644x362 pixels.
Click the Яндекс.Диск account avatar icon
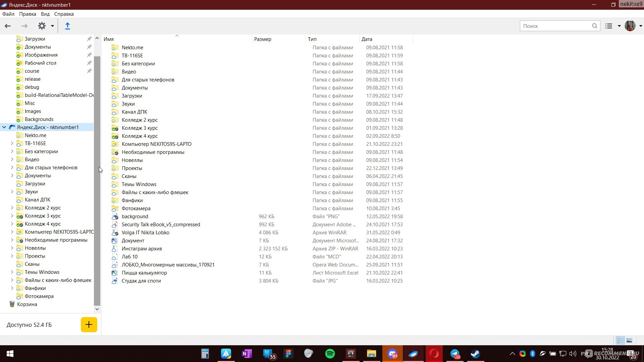(x=630, y=25)
